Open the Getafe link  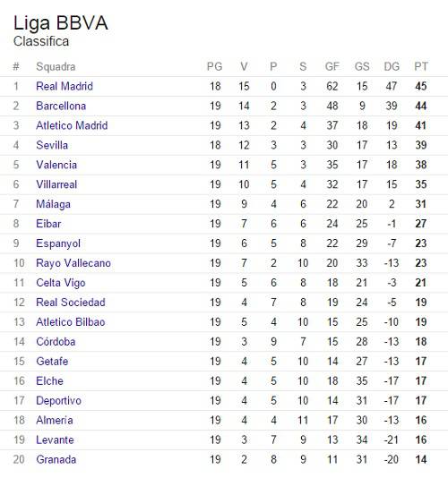coord(52,362)
